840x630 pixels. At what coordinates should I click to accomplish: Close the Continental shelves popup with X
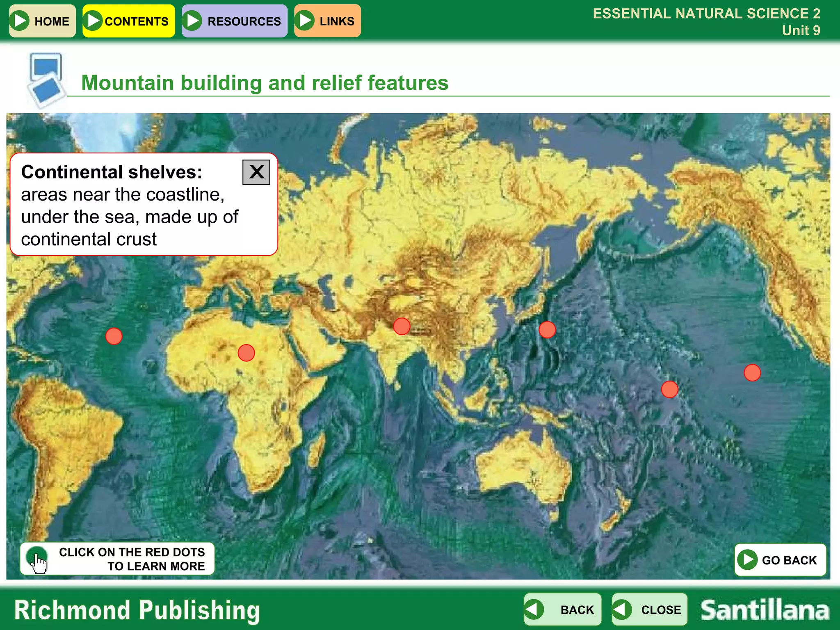(x=256, y=172)
